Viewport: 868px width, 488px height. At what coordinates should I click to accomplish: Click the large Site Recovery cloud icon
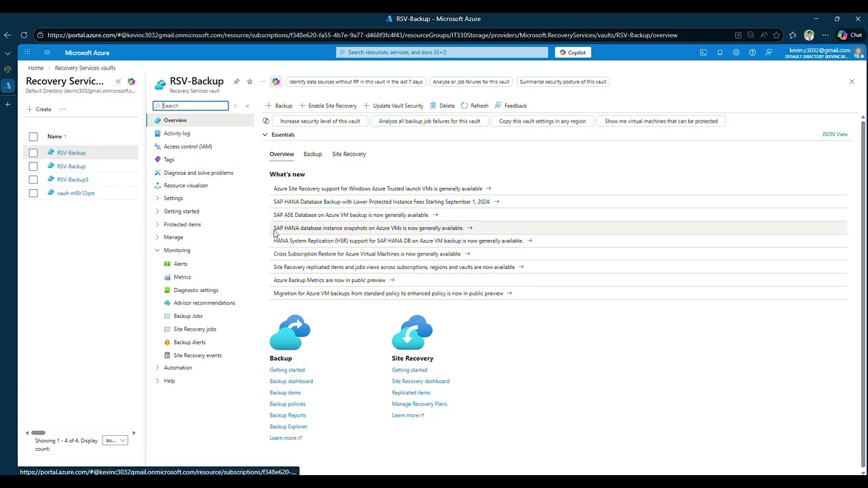(x=412, y=332)
